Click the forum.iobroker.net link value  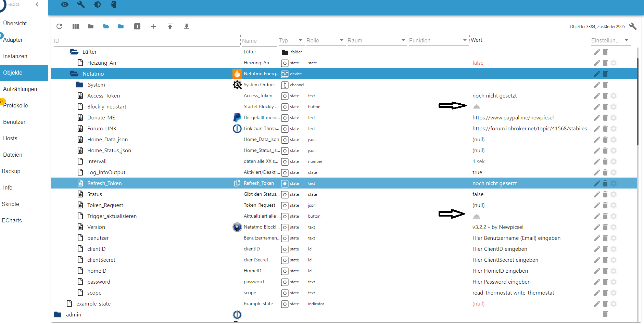pos(531,129)
